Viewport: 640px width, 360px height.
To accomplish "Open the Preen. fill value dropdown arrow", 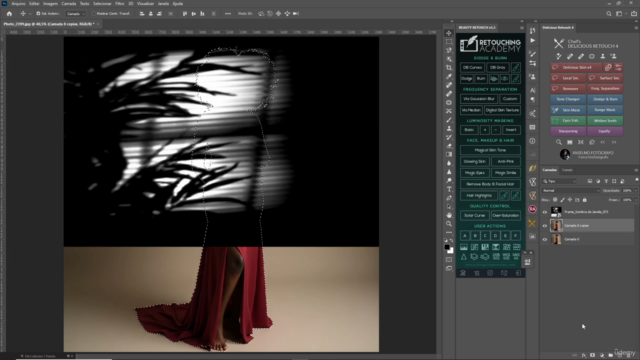I will (x=636, y=200).
